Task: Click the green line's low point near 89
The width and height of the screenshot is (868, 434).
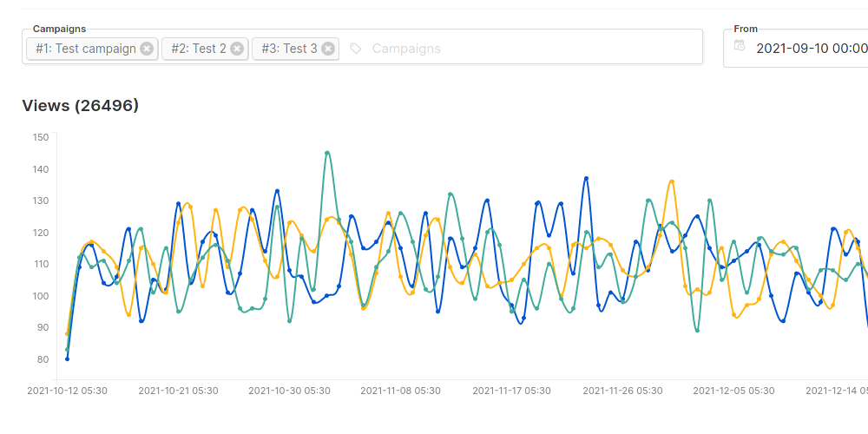Action: pyautogui.click(x=697, y=330)
